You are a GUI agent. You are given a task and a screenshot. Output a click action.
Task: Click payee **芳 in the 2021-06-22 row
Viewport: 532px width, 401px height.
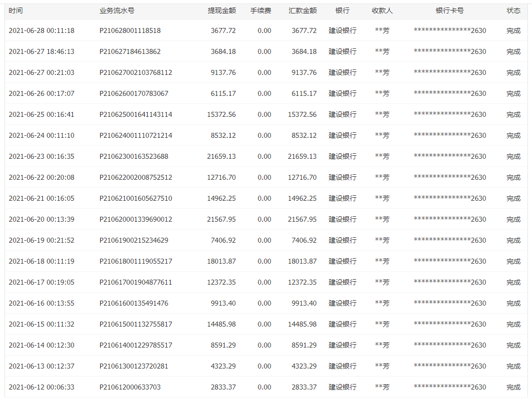[x=382, y=177]
